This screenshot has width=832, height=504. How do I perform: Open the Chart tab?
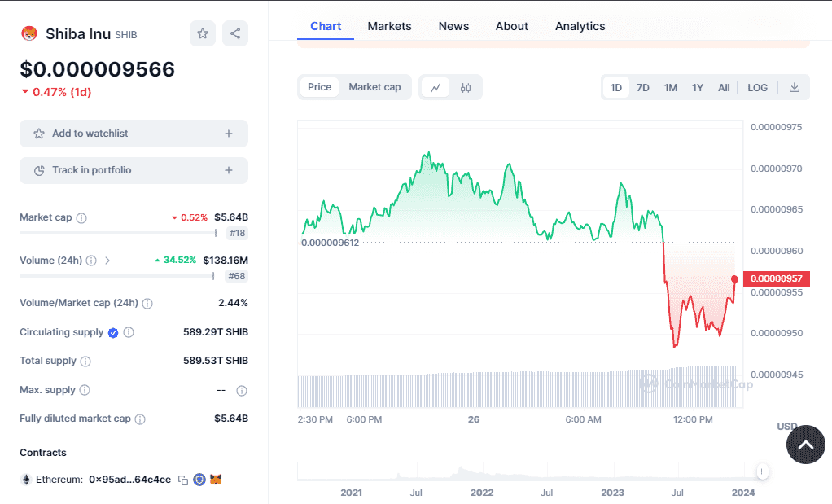click(326, 26)
